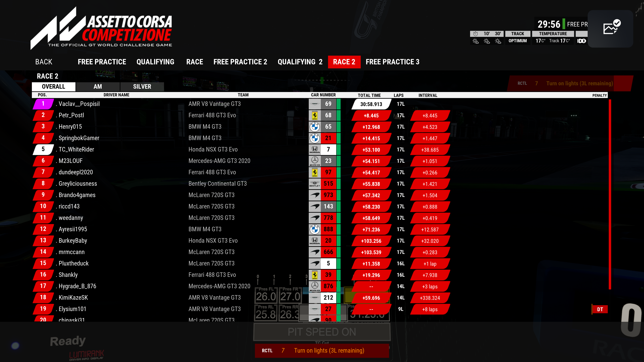This screenshot has height=362, width=644.
Task: Click the Honda logo for car 7
Action: (x=315, y=149)
